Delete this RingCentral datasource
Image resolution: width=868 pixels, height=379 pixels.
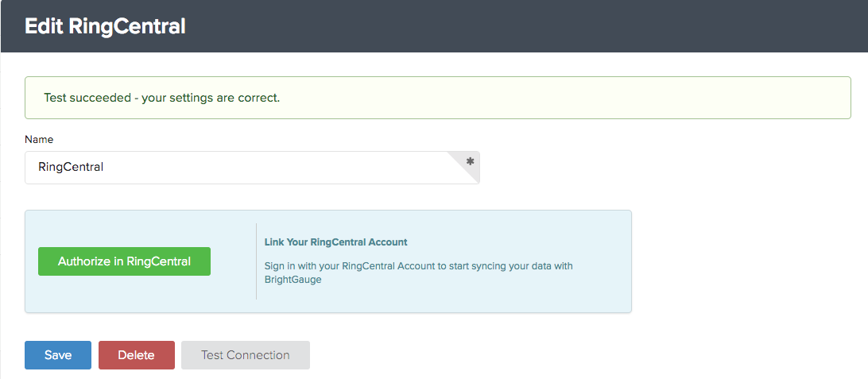pos(136,355)
